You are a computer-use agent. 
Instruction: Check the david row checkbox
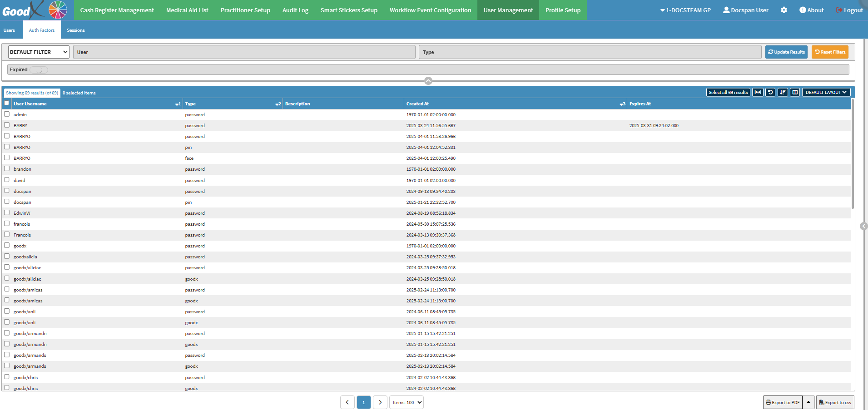pos(7,180)
